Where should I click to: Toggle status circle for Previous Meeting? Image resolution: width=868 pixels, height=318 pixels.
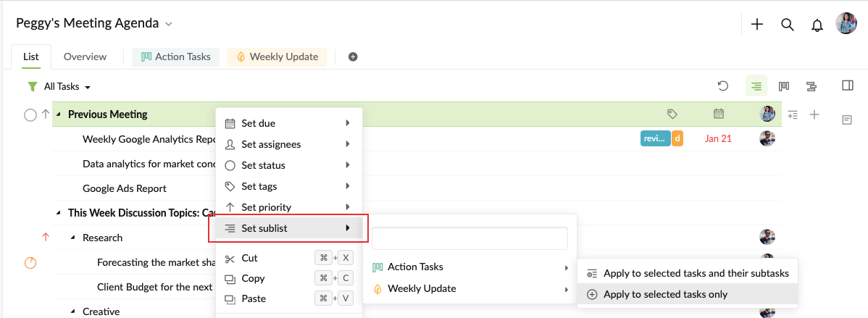[30, 115]
